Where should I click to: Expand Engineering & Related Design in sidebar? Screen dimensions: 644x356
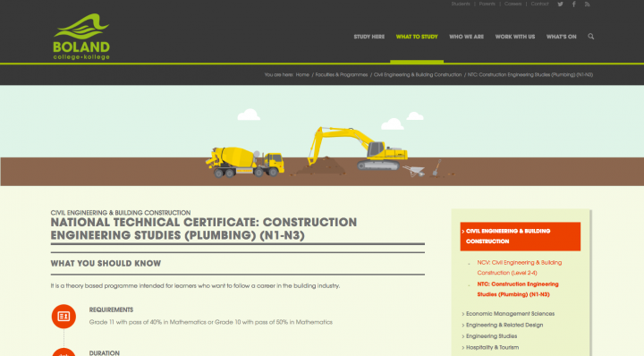click(x=504, y=325)
